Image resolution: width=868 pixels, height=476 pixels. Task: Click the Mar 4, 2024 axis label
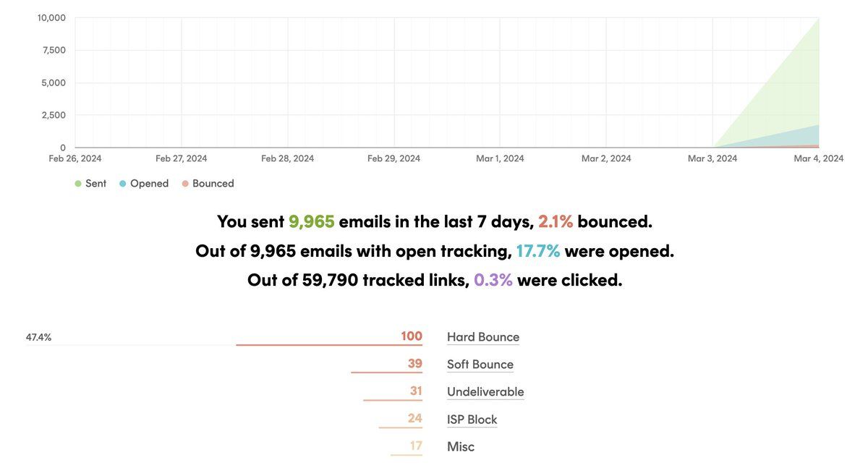818,158
